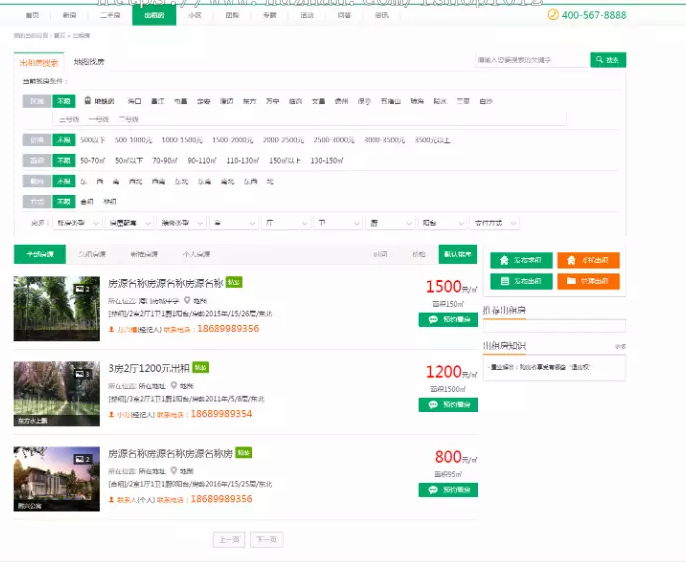Screen dimensions: 686x562
Task: Select 不限 in the price filter row
Action: [64, 140]
